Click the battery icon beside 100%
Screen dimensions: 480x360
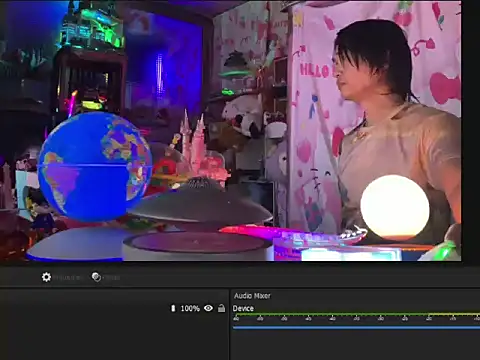tap(173, 308)
